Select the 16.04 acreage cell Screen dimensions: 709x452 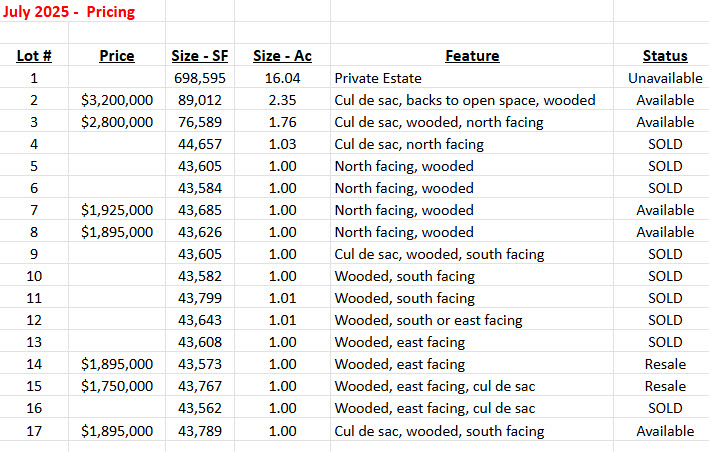[x=282, y=78]
